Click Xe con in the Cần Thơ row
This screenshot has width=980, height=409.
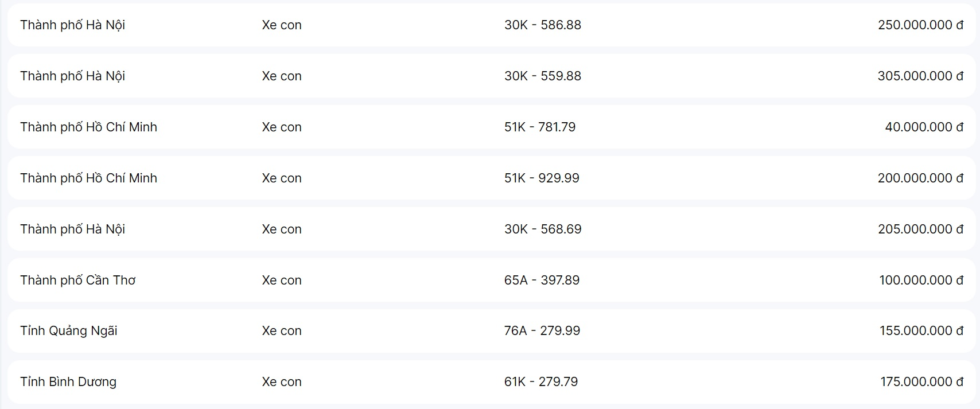coord(281,281)
